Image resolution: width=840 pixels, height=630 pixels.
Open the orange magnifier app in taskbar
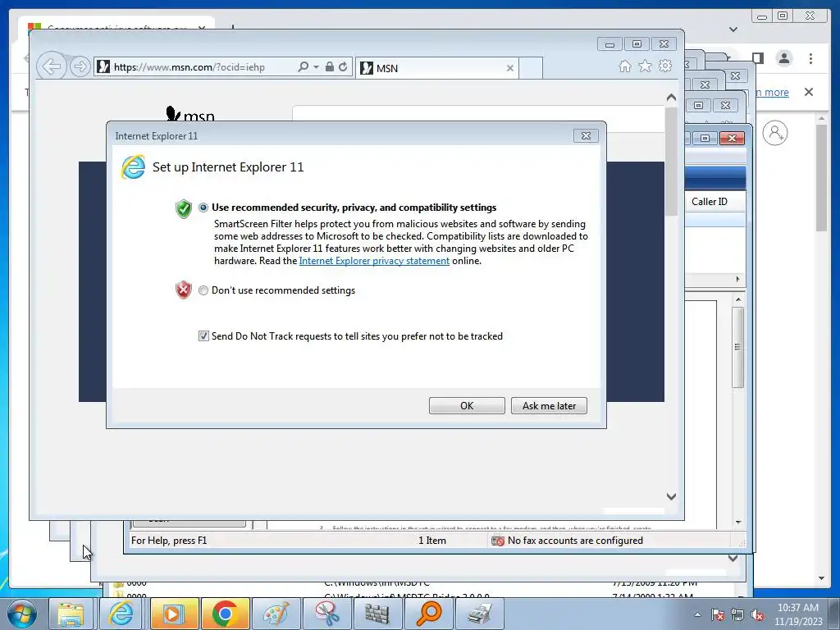428,614
